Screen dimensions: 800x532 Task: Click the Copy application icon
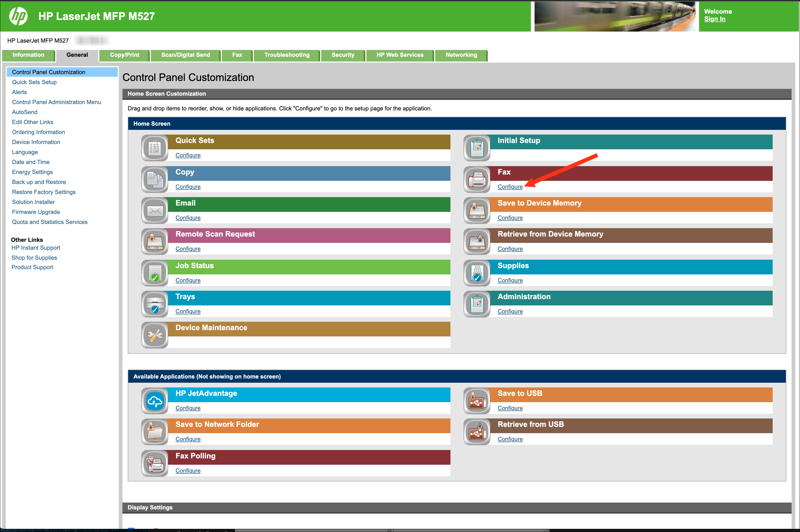[155, 180]
